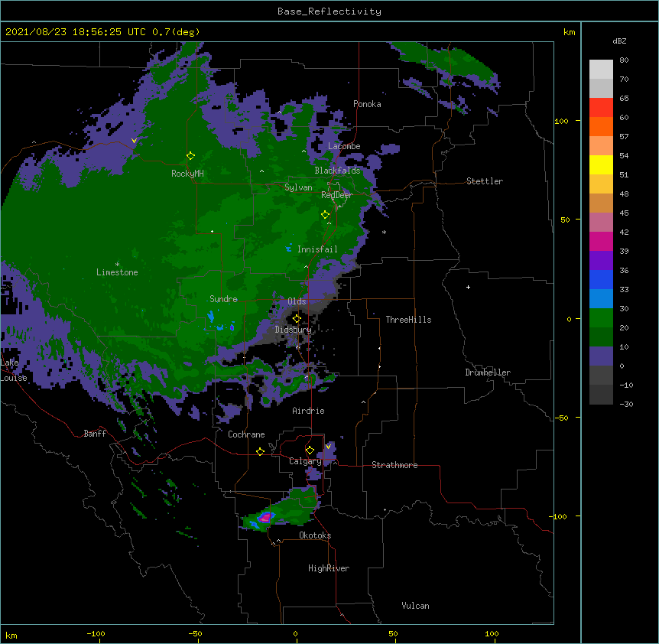The width and height of the screenshot is (659, 644).
Task: Pick the purple 36-39 dBZ legend swatch
Action: tap(601, 261)
